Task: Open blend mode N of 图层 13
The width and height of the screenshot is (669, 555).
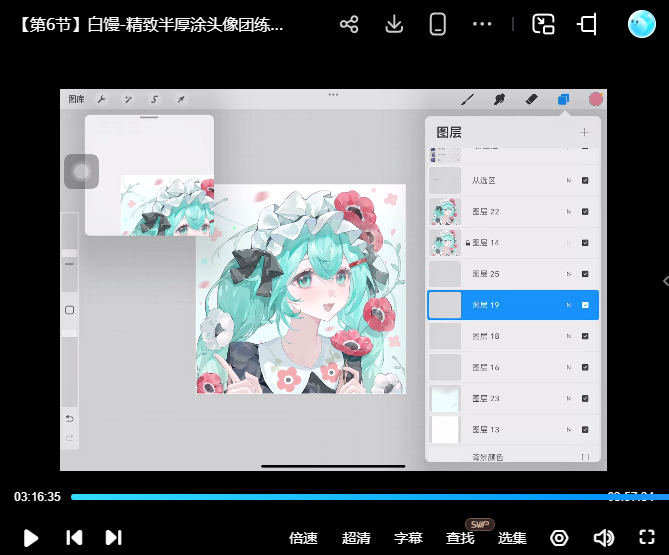Action: coord(569,430)
